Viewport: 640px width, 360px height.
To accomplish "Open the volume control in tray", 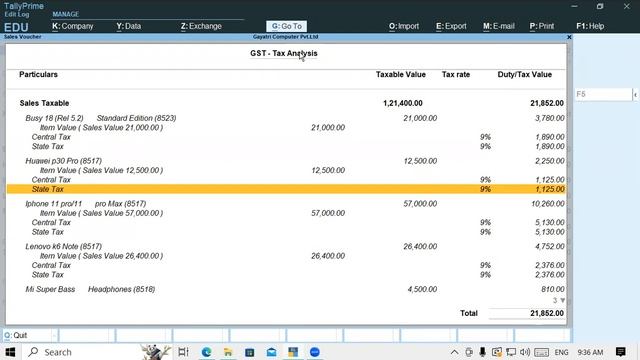I will pyautogui.click(x=525, y=352).
